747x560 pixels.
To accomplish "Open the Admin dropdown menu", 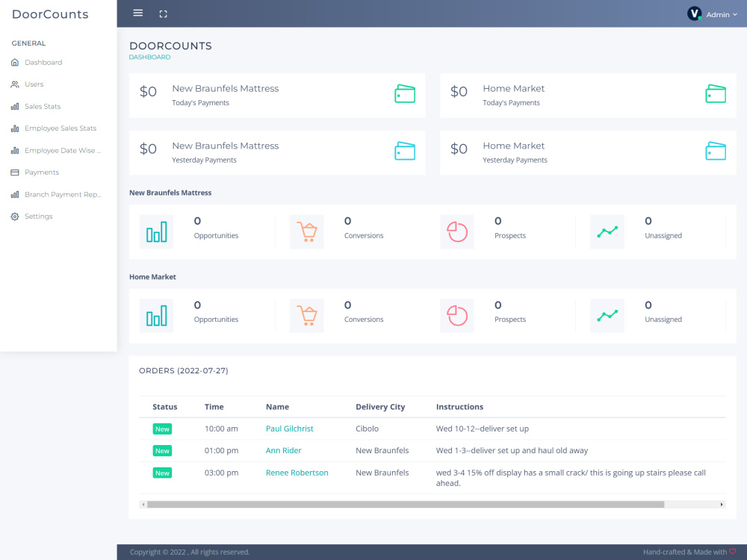I will [722, 14].
